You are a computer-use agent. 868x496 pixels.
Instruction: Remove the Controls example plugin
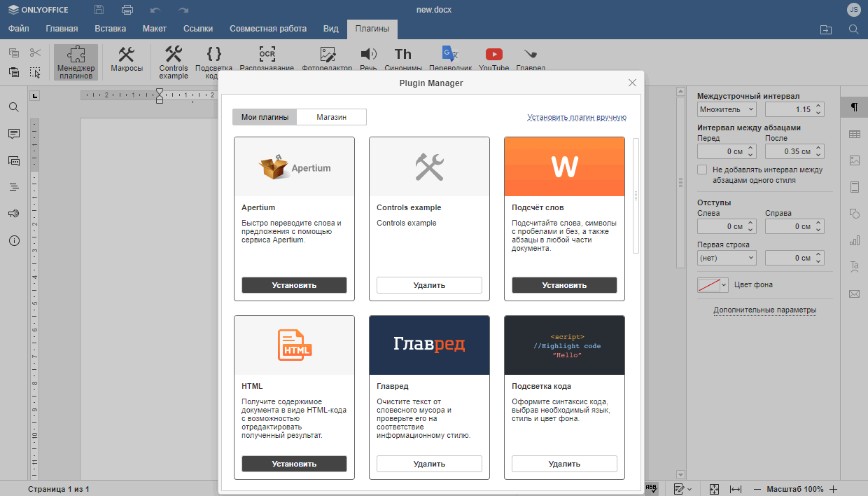coord(429,285)
